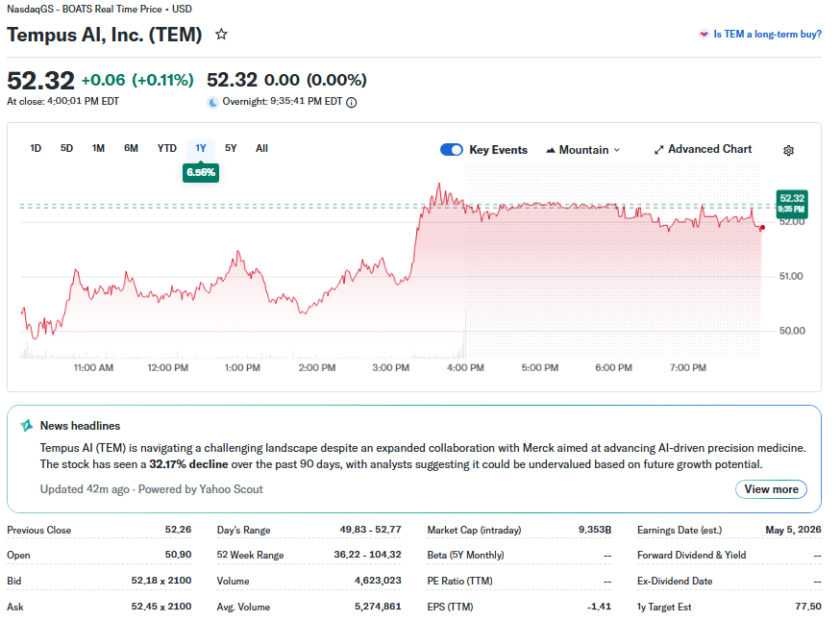
Task: Click the EPS (TTM) value -1.41
Action: click(599, 607)
